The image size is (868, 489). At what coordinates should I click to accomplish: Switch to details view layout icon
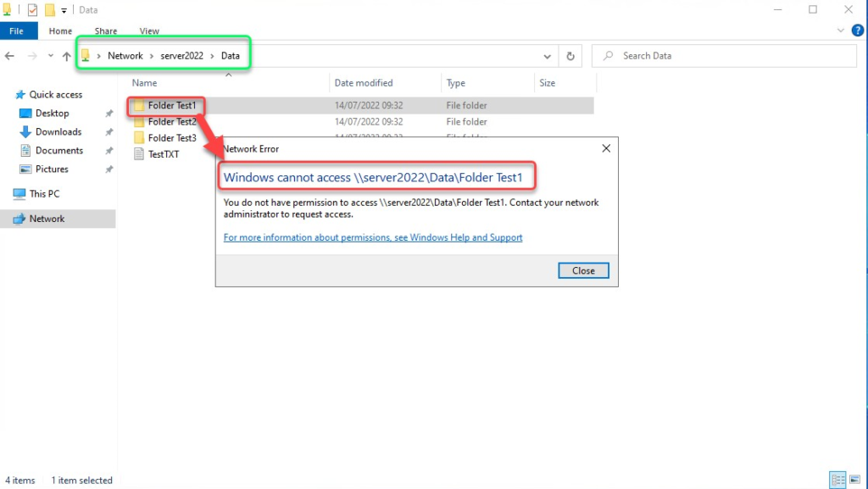click(838, 480)
